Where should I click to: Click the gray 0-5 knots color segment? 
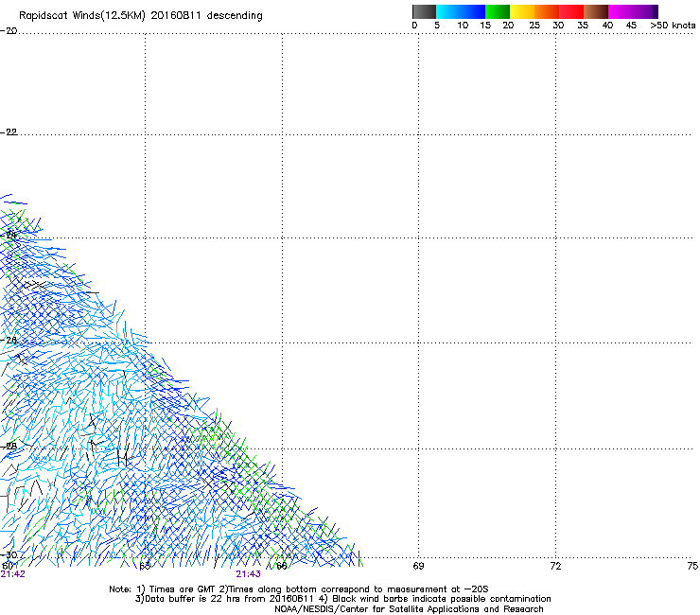[x=424, y=11]
